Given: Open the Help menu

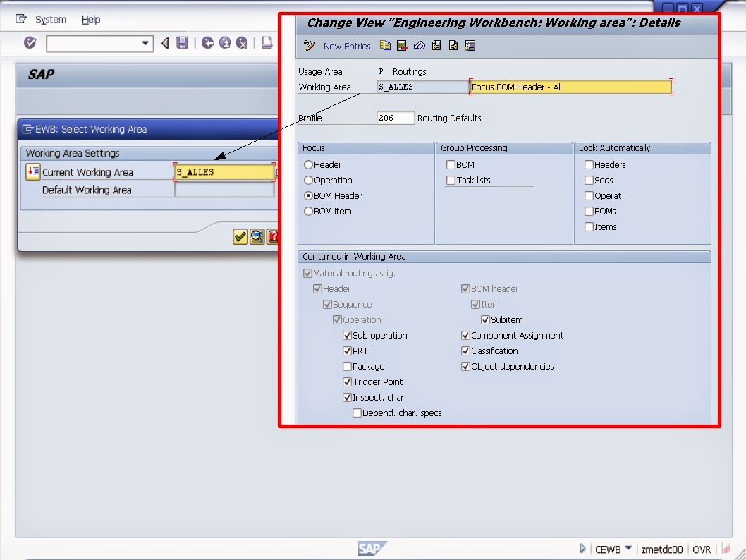Looking at the screenshot, I should point(91,19).
